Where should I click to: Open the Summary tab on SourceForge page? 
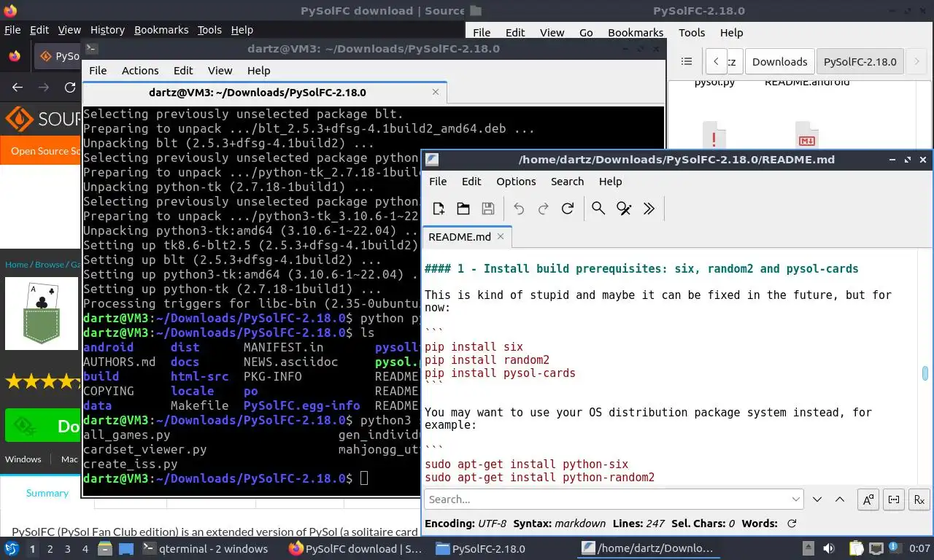tap(47, 494)
